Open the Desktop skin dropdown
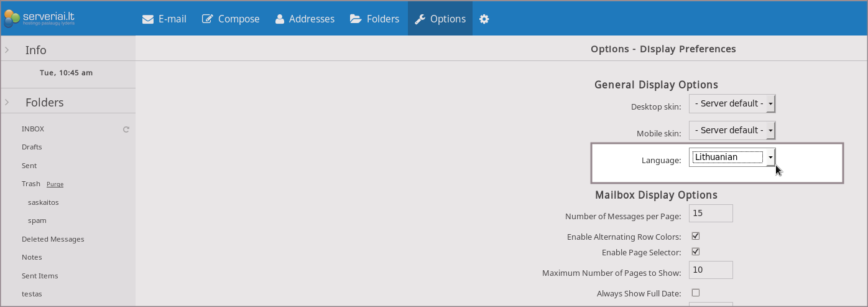This screenshot has height=307, width=868. [x=732, y=103]
